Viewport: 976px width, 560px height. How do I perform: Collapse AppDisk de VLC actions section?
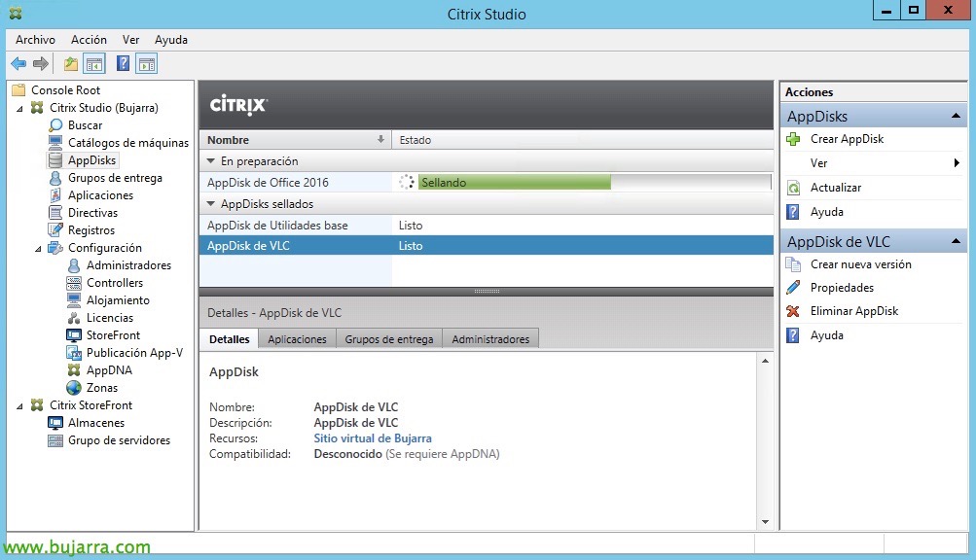click(x=956, y=241)
